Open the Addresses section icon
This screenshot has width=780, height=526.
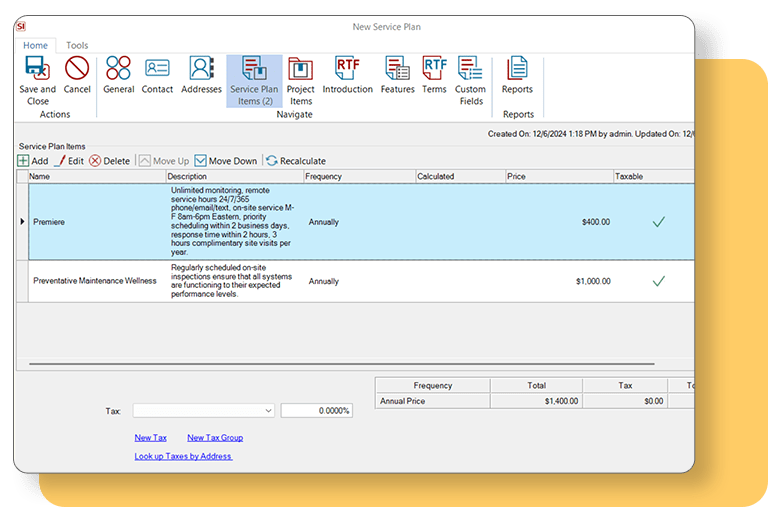(201, 68)
